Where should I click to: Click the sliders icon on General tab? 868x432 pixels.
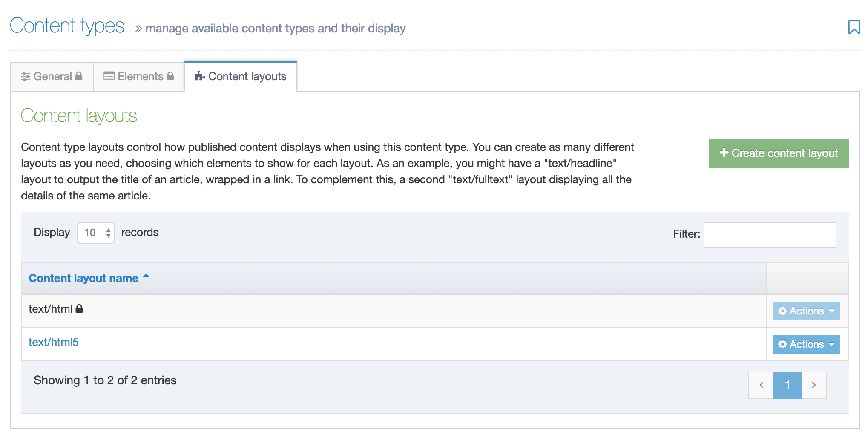(26, 77)
